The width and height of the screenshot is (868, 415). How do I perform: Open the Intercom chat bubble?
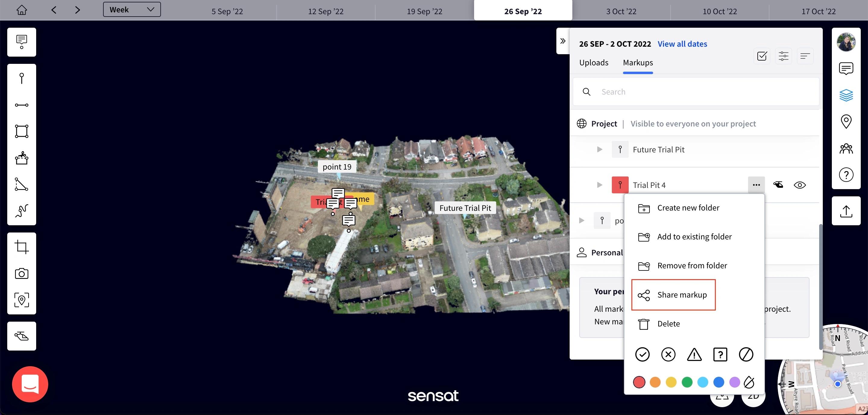pos(30,384)
